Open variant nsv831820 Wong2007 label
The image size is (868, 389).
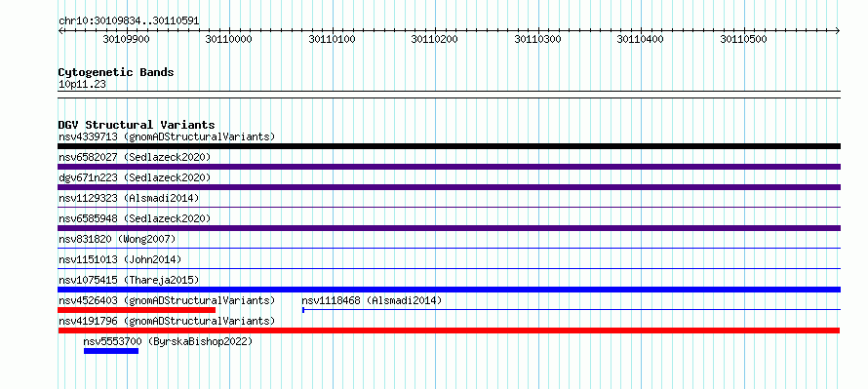pos(117,239)
